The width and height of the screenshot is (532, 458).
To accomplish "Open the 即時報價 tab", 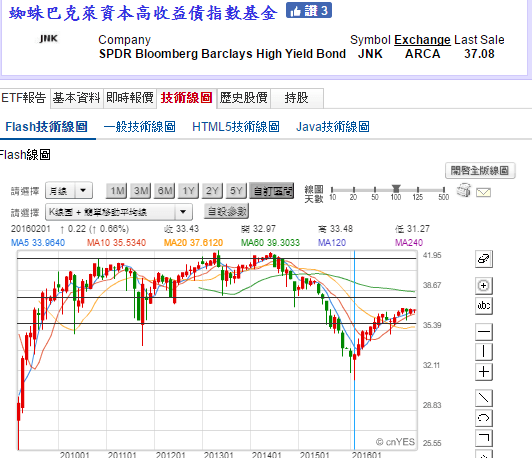I will click(130, 98).
